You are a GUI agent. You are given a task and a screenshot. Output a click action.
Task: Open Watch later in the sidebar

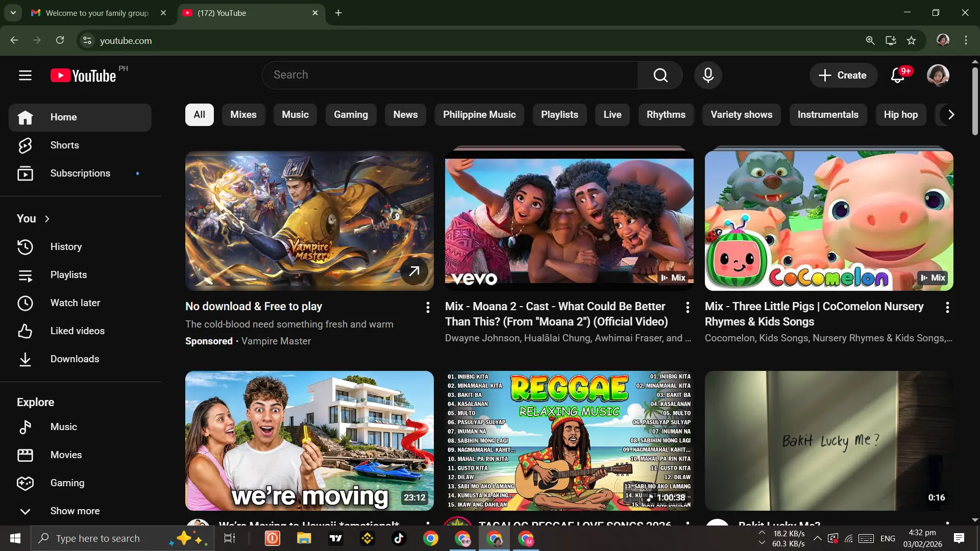pos(80,303)
